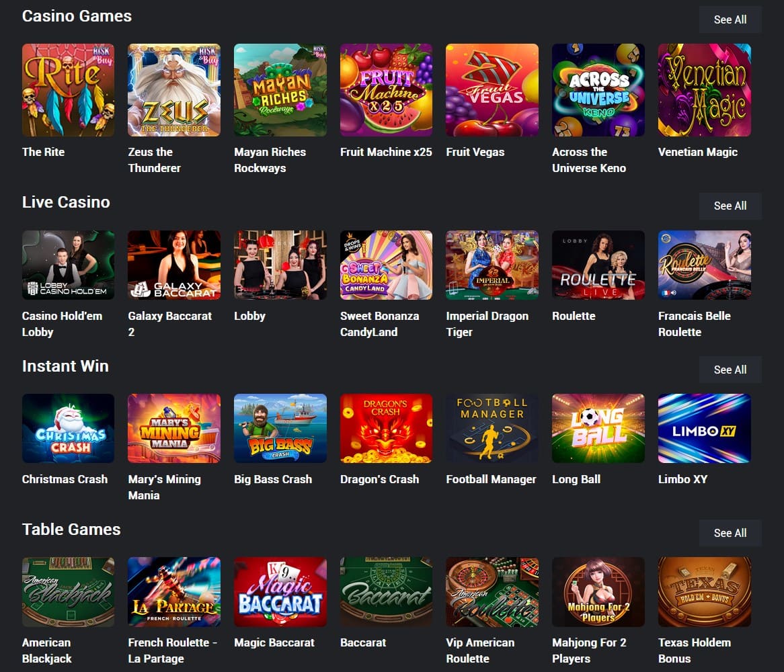784x672 pixels.
Task: Open Magic Baccarat table game
Action: 280,591
